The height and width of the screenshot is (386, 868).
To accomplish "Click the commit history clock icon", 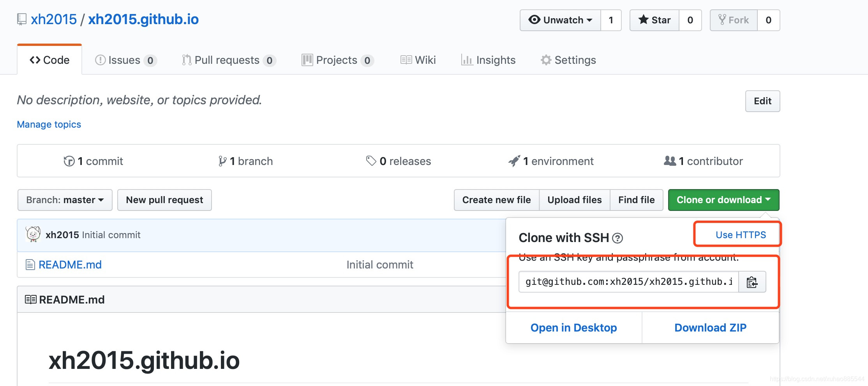I will tap(69, 161).
